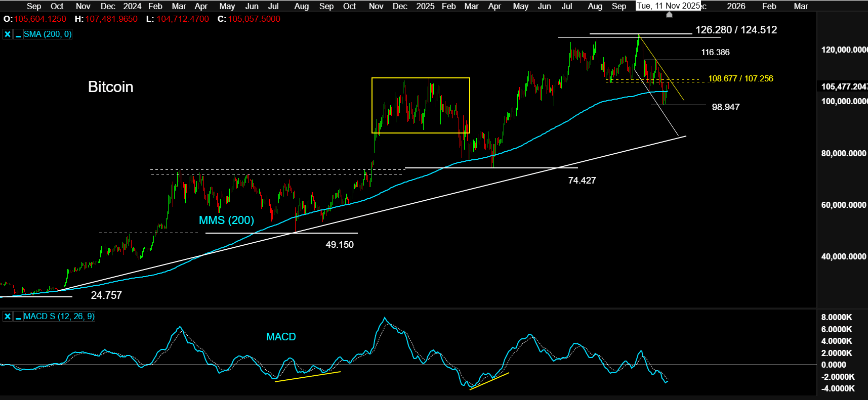Select the 49.150 price annotation

tap(339, 245)
